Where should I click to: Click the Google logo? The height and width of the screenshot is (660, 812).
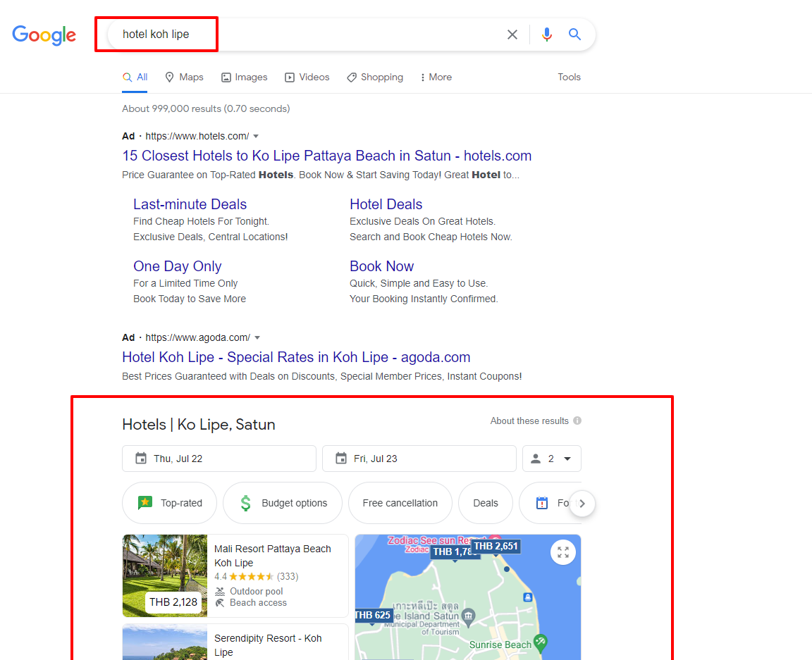pyautogui.click(x=44, y=35)
